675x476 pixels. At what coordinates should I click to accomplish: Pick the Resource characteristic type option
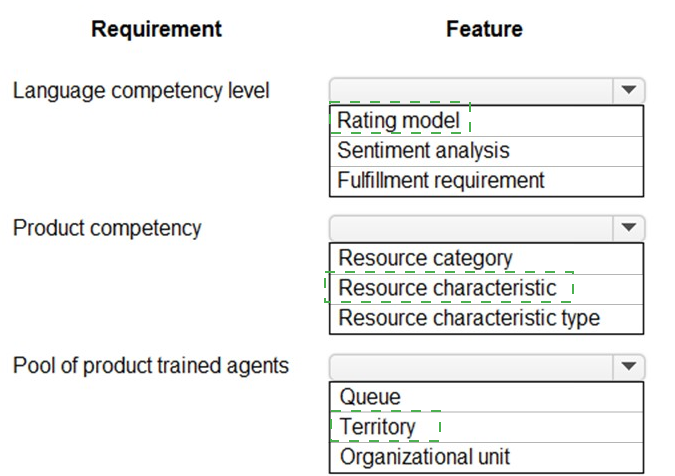click(x=486, y=319)
